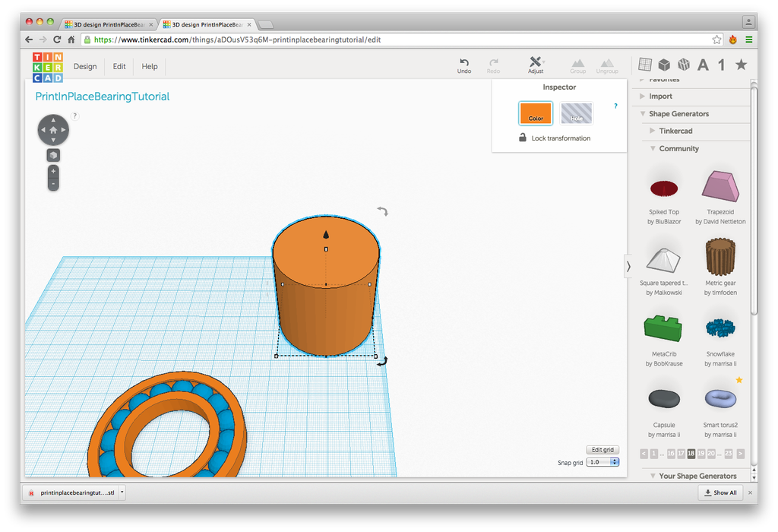
Task: Open favorites with the toolbar star icon
Action: (x=741, y=64)
